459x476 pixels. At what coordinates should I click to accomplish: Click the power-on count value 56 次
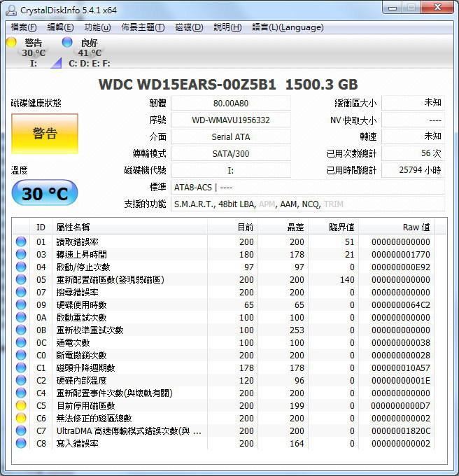point(413,153)
